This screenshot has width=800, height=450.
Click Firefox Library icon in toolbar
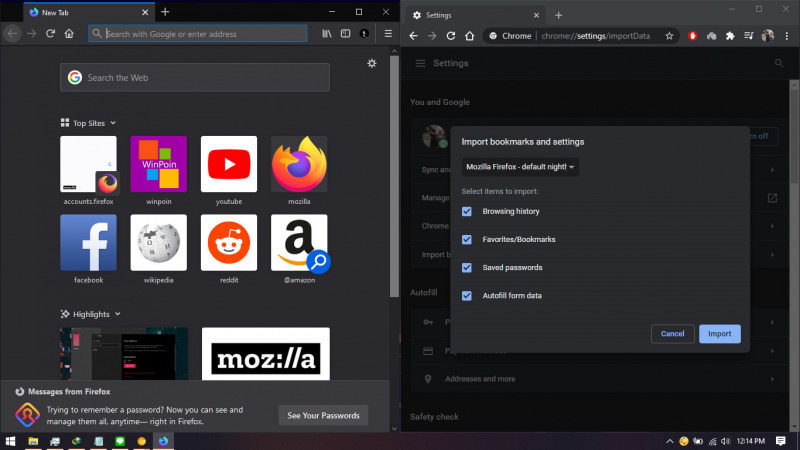[327, 34]
